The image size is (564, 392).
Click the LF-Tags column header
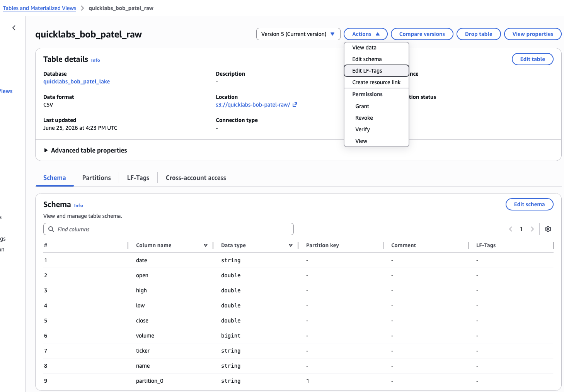coord(486,245)
